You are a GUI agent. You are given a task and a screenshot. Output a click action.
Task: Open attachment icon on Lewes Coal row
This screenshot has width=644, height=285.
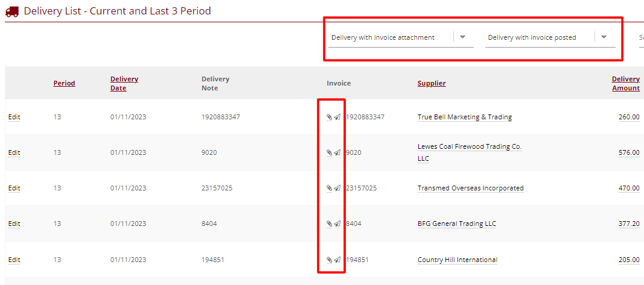click(x=329, y=152)
